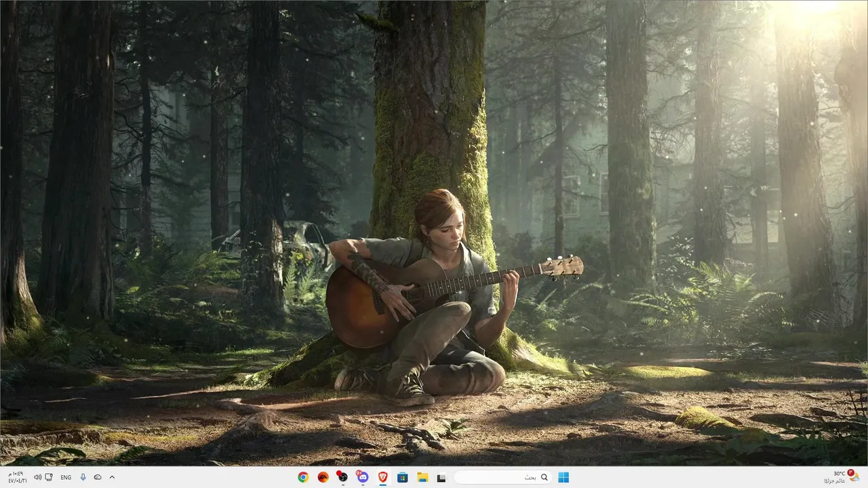Image resolution: width=868 pixels, height=488 pixels.
Task: Open OBS Studio taskbar icon
Action: coord(342,477)
